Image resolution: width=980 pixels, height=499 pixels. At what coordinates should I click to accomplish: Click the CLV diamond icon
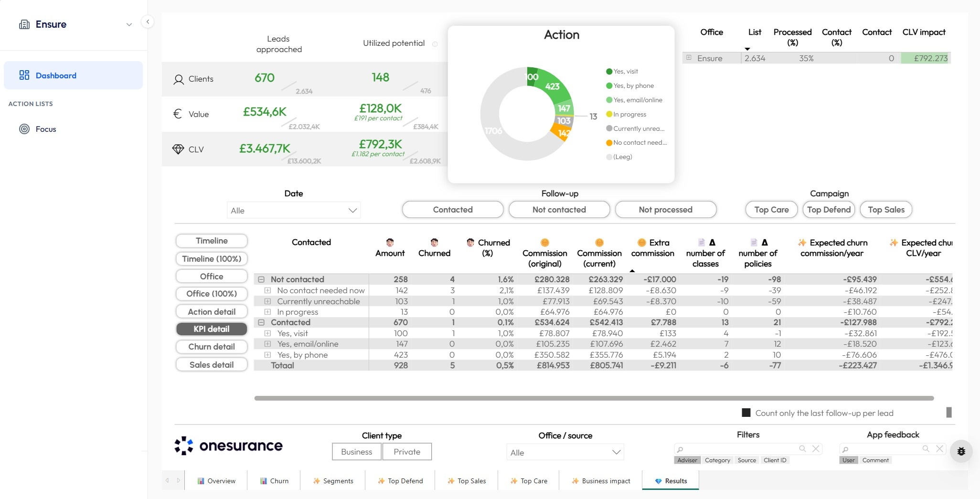pos(178,149)
